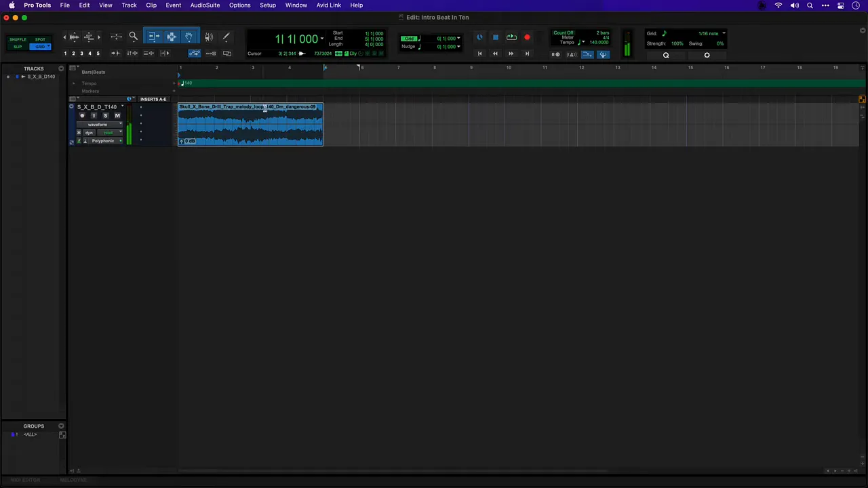
Task: Select the Grabber hand tool
Action: [x=189, y=37]
